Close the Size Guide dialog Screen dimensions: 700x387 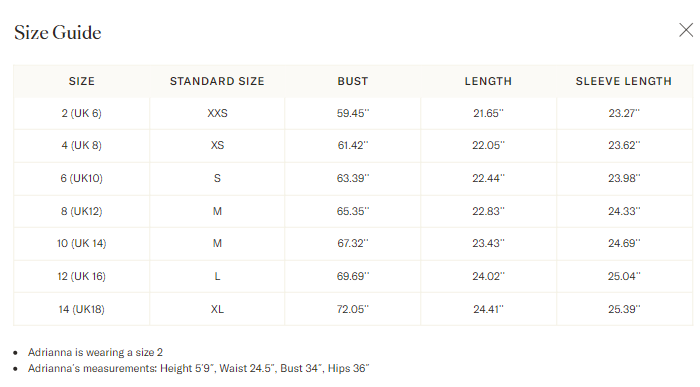(686, 30)
